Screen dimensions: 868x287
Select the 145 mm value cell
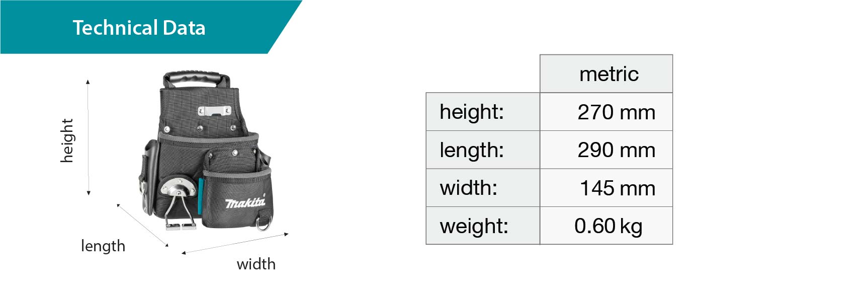point(617,188)
